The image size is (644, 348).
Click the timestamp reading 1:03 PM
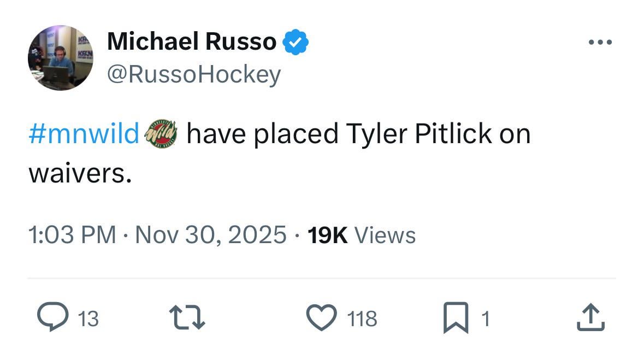71,235
